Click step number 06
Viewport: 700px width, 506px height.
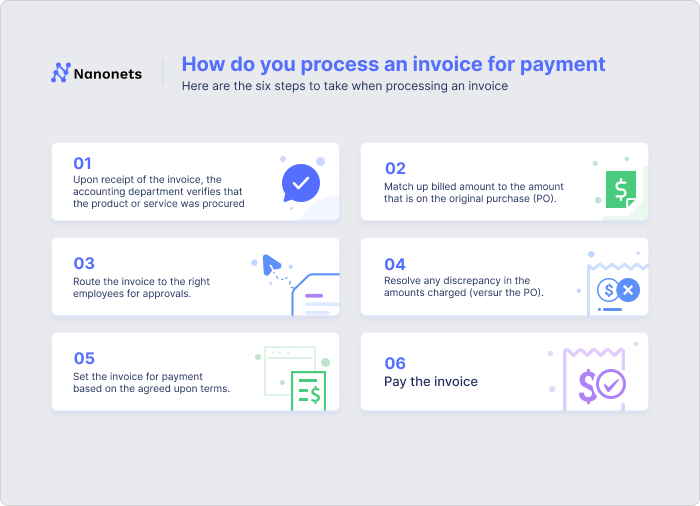coord(395,364)
